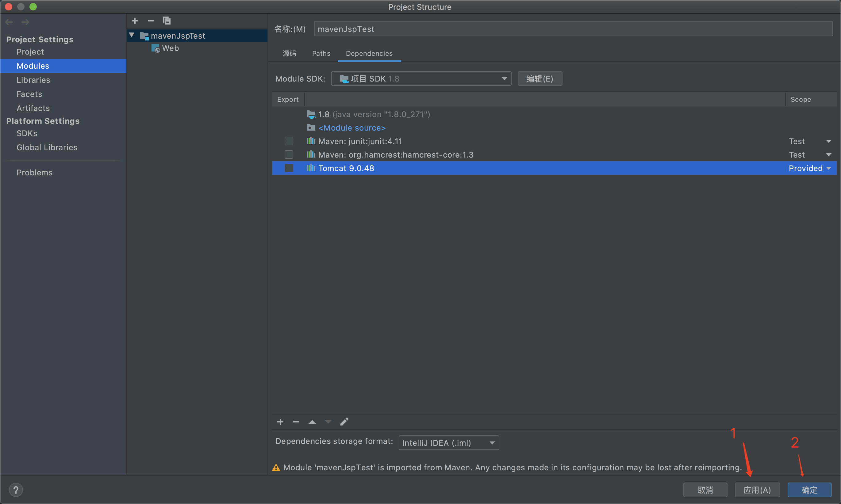
Task: Collapse the mavenJspTest module tree node
Action: tap(132, 35)
